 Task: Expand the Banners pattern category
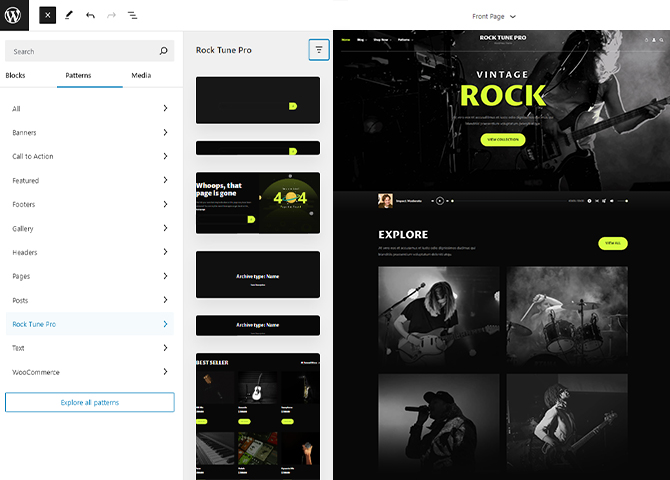(x=89, y=132)
